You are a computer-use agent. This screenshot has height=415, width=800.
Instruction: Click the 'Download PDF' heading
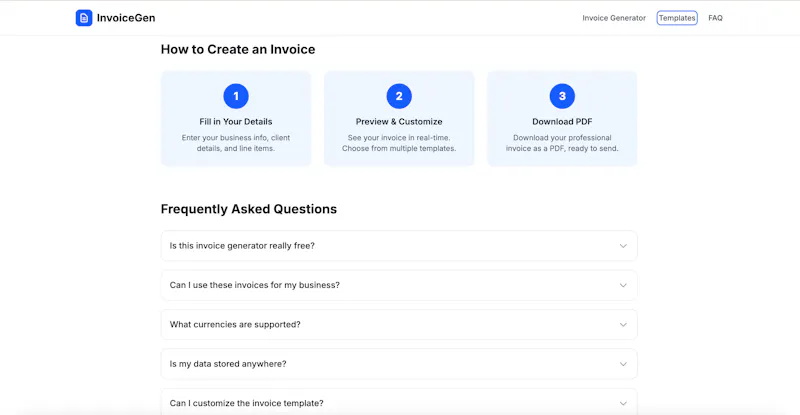[x=562, y=121]
